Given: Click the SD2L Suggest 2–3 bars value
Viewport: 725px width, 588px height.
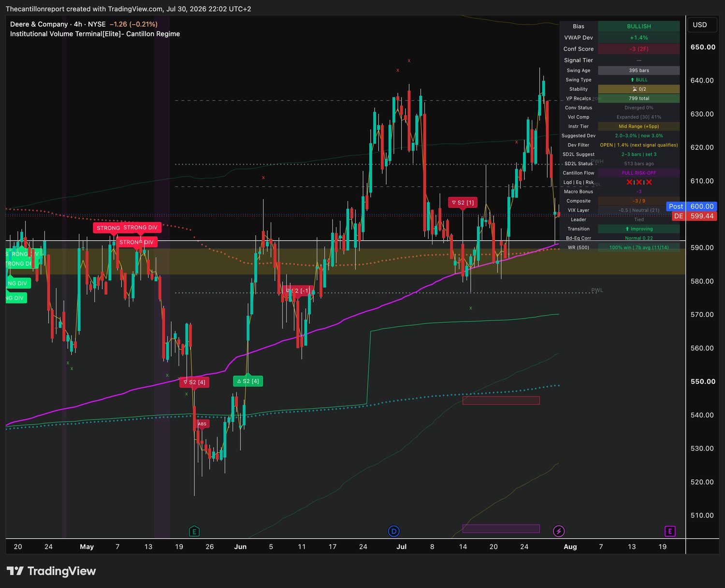Looking at the screenshot, I should [x=639, y=155].
